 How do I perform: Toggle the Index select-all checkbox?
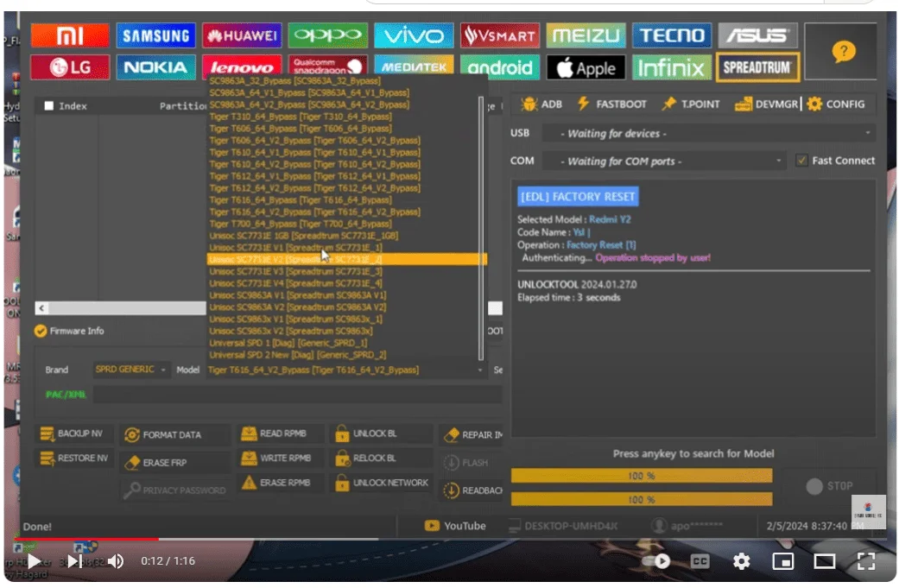[48, 106]
